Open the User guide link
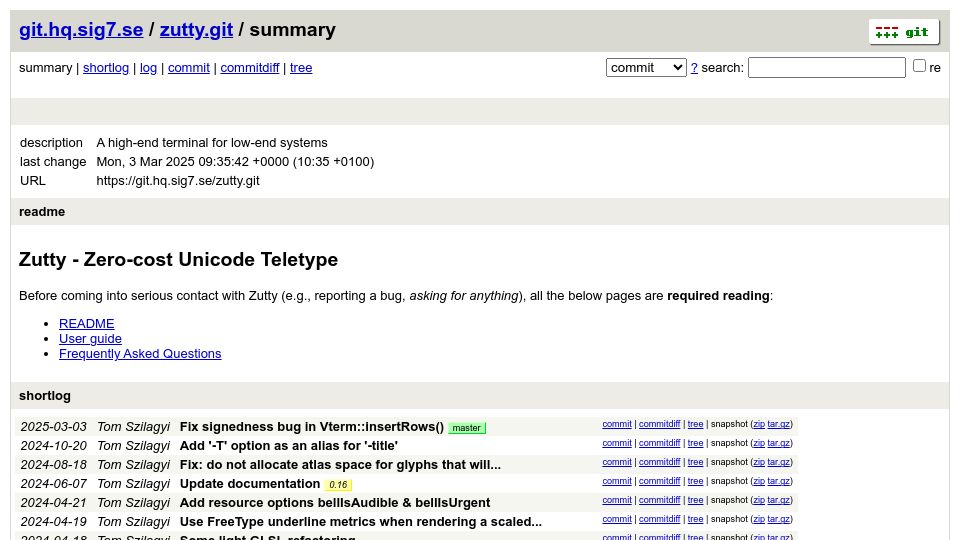This screenshot has width=960, height=540. coord(90,339)
